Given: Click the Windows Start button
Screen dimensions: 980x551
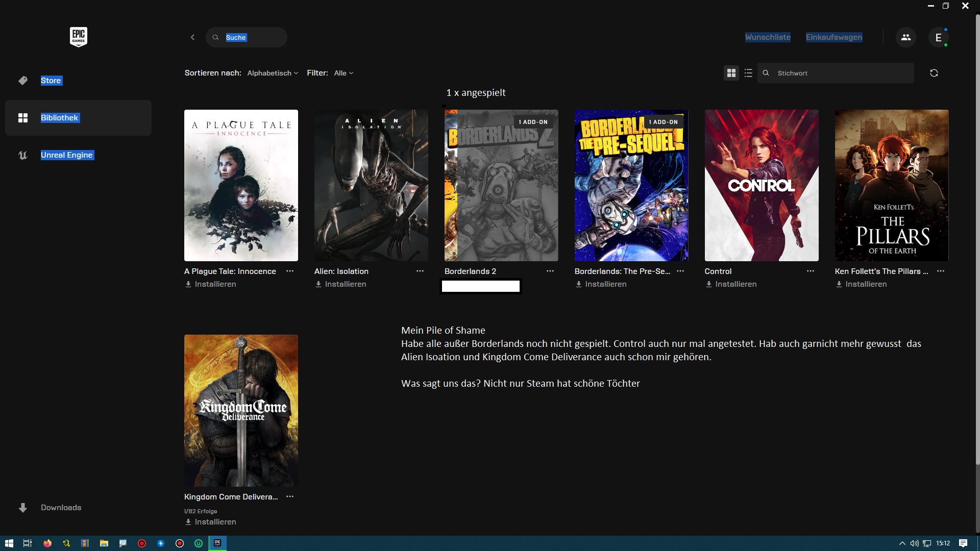Looking at the screenshot, I should [x=9, y=543].
